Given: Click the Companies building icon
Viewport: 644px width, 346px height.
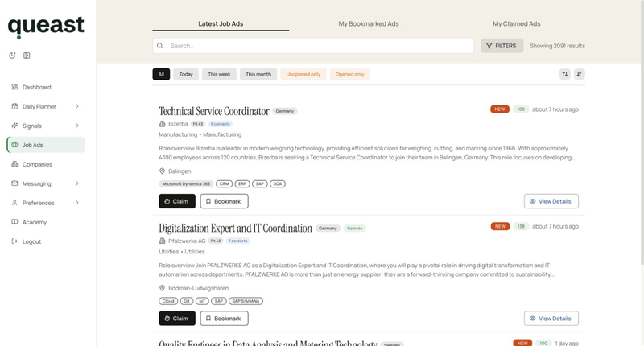Looking at the screenshot, I should click(14, 164).
